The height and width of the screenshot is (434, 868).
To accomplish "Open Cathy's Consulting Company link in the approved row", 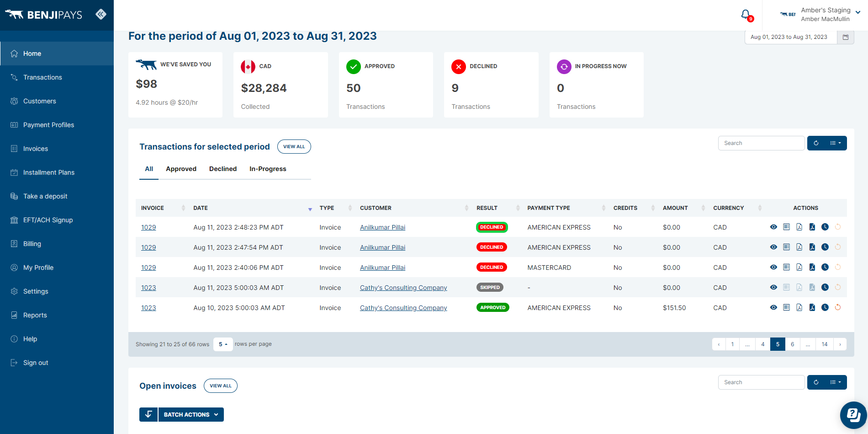I will pos(403,308).
